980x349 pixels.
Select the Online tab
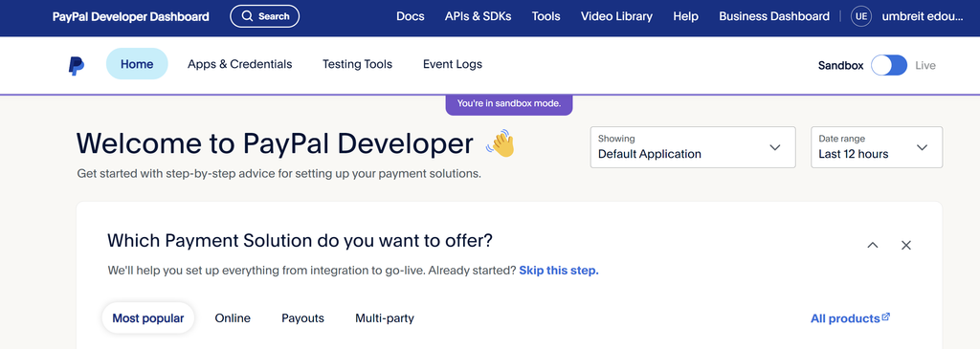pyautogui.click(x=233, y=318)
